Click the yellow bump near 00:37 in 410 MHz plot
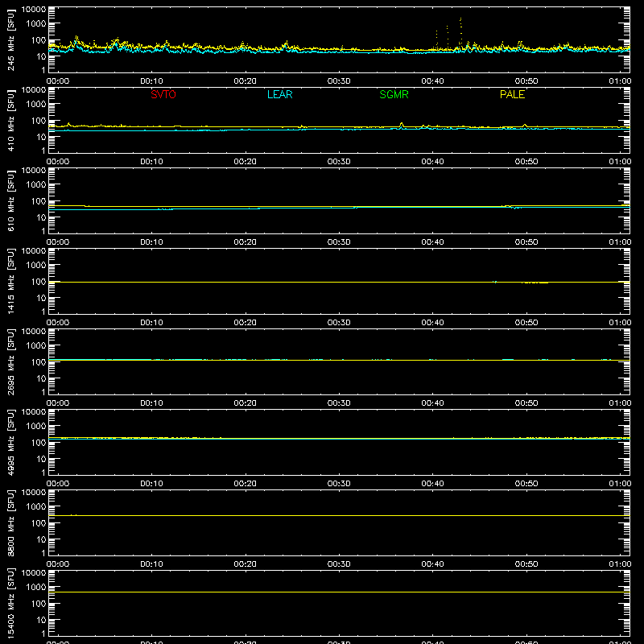Screen dimensions: 644x644 [402, 125]
